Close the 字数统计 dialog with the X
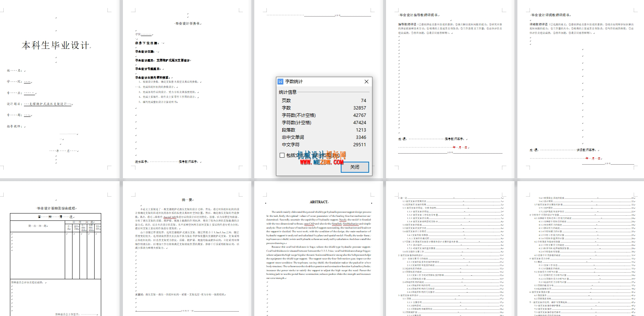The width and height of the screenshot is (644, 316). (x=367, y=82)
